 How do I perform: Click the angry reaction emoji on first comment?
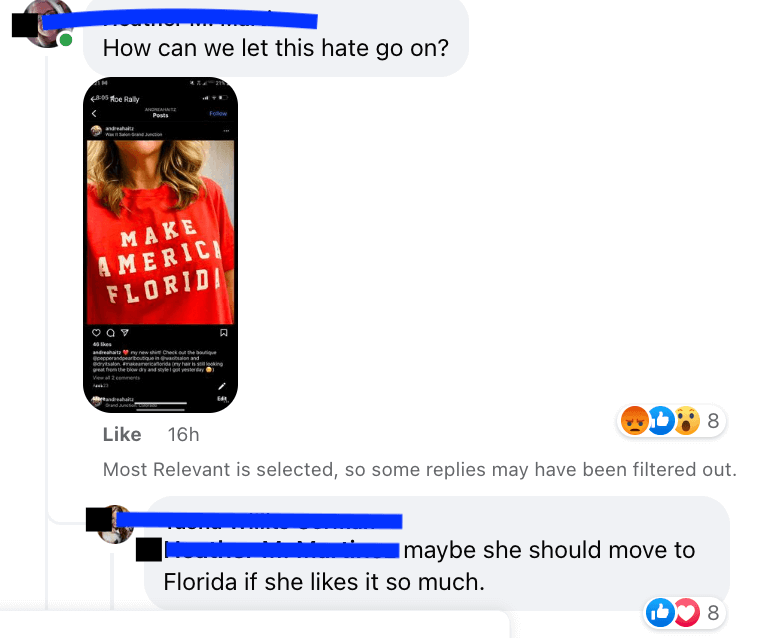(x=635, y=421)
